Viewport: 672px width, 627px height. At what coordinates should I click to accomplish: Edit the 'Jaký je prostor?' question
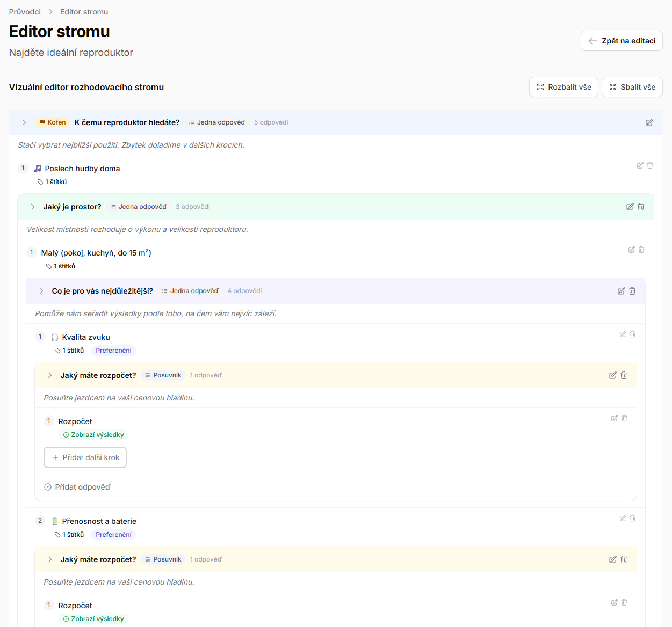(x=630, y=207)
